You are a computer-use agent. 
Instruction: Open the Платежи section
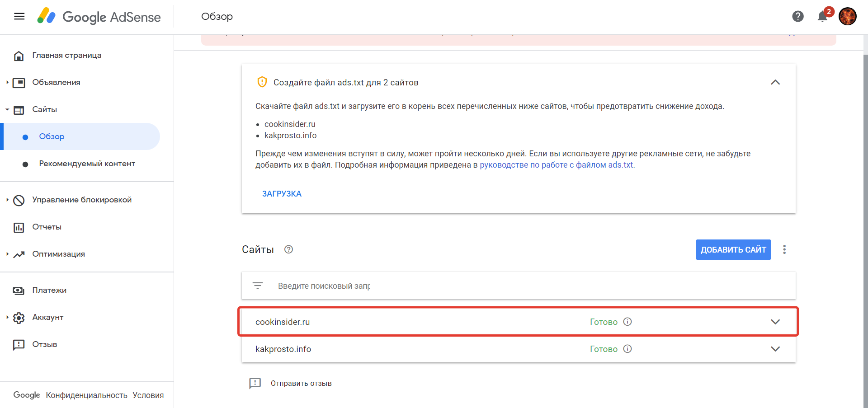pos(49,290)
